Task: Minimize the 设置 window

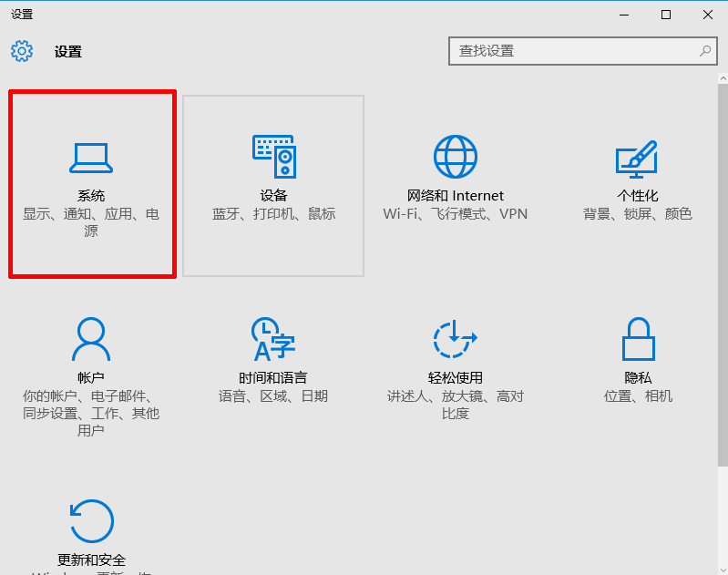Action: pyautogui.click(x=624, y=14)
